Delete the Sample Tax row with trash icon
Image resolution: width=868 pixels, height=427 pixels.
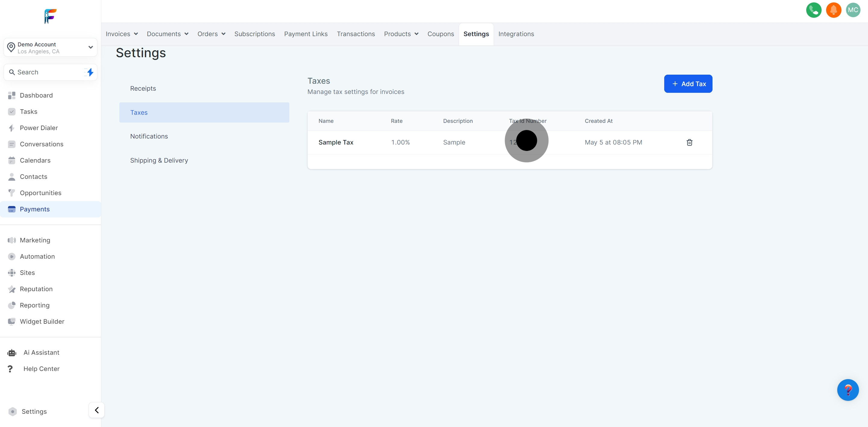[x=689, y=142]
